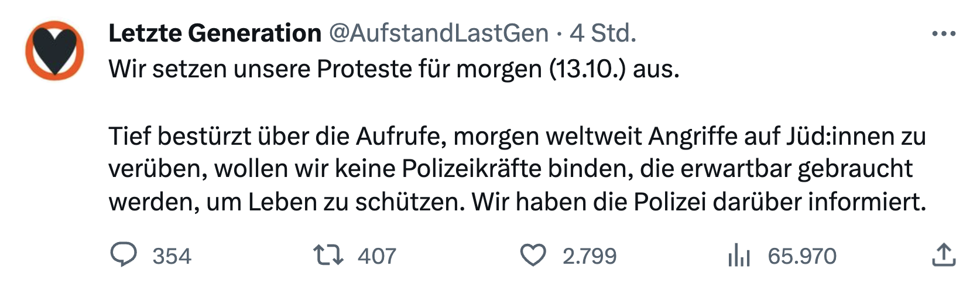Like the tweet with the heart icon

pyautogui.click(x=533, y=256)
